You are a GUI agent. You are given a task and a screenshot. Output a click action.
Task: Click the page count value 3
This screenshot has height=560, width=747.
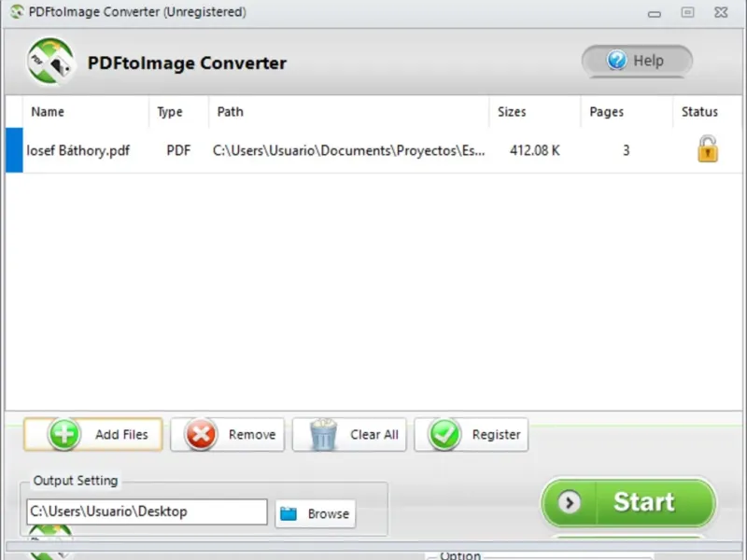(x=626, y=150)
